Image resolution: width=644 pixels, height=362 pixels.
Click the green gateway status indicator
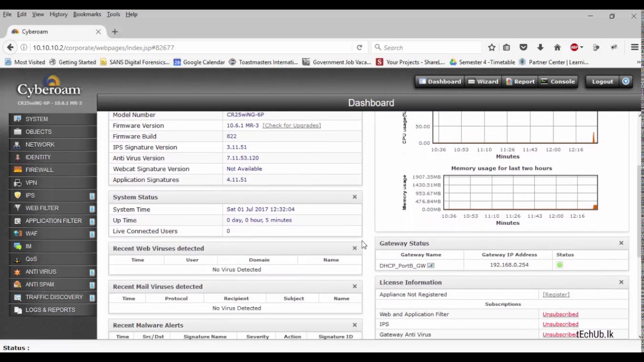pyautogui.click(x=560, y=265)
